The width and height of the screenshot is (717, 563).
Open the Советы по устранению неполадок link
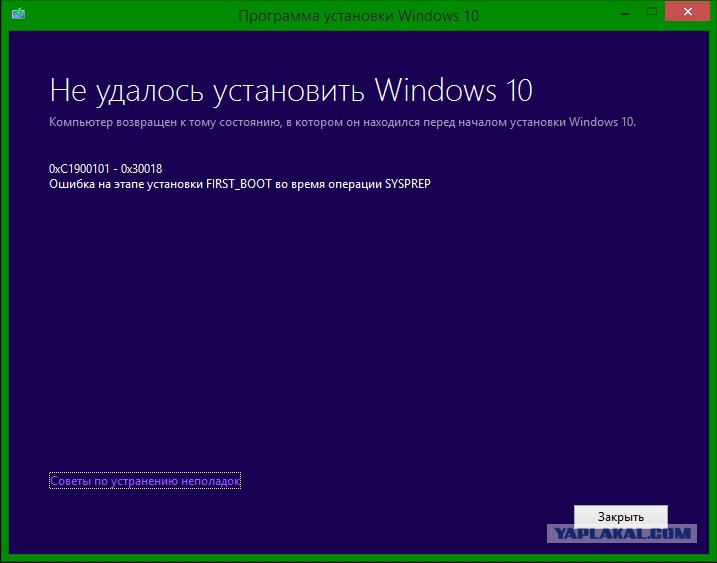[x=145, y=481]
